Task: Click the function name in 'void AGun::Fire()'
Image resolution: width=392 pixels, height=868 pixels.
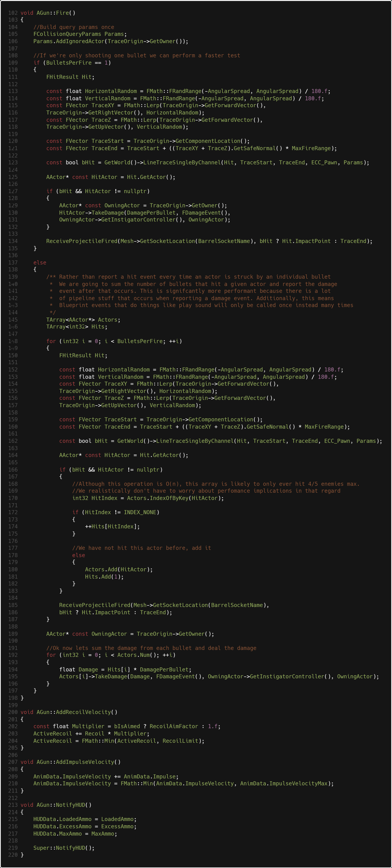Action: [x=62, y=13]
